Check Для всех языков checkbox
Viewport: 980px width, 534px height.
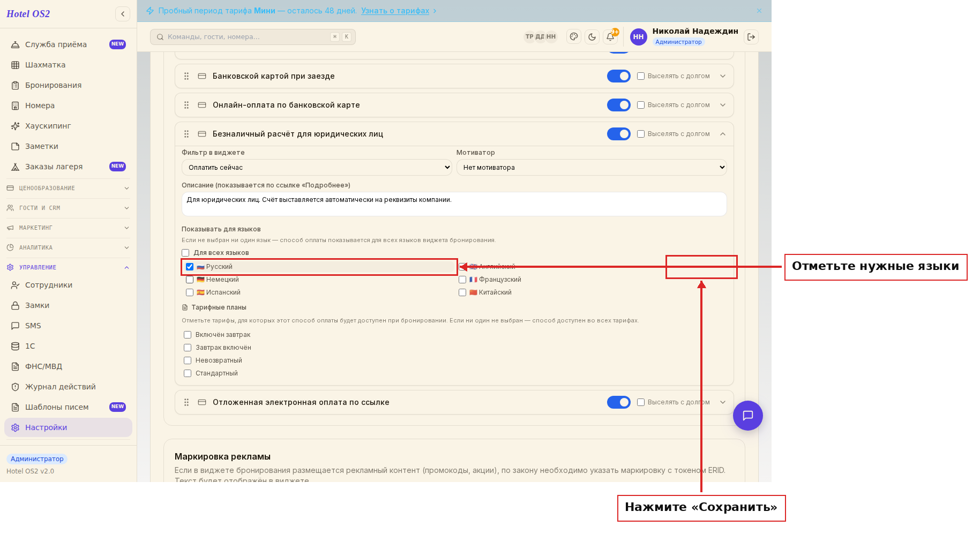(185, 253)
